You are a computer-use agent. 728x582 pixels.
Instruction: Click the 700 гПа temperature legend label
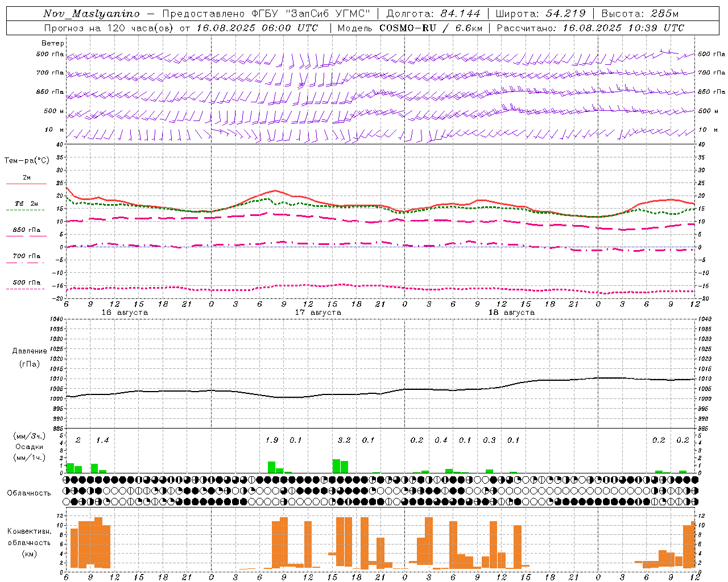point(26,256)
